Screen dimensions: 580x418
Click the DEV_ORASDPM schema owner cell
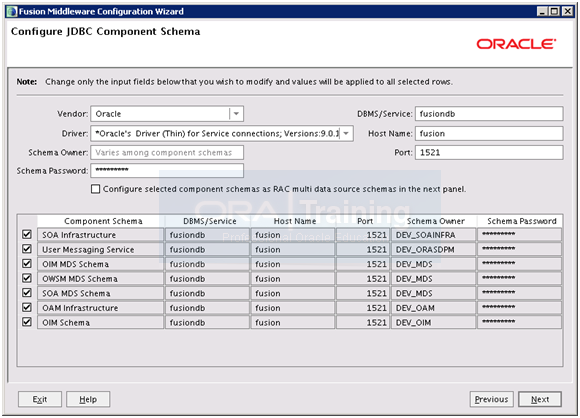[x=434, y=249]
